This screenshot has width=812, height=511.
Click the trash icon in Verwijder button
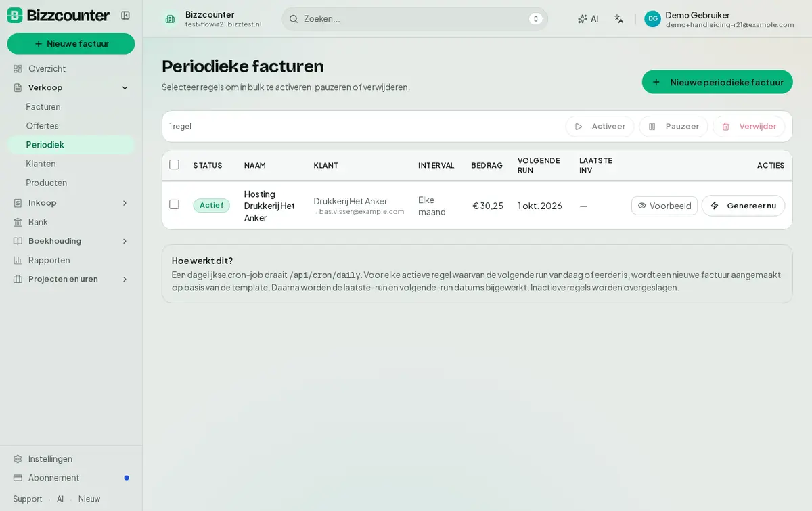(725, 127)
